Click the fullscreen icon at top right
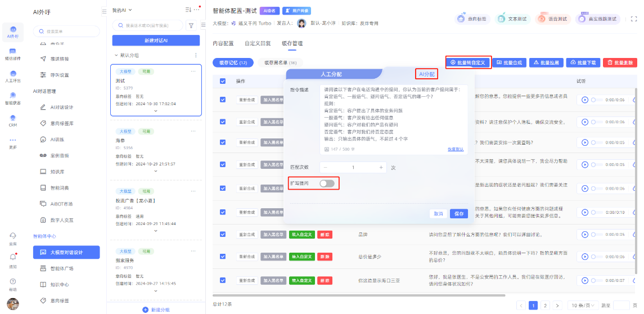This screenshot has width=644, height=314. 634,19
